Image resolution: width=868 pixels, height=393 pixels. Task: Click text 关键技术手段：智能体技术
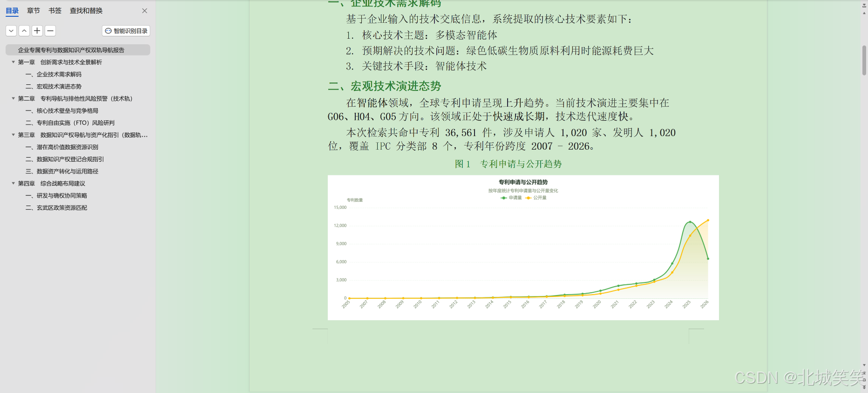coord(424,66)
